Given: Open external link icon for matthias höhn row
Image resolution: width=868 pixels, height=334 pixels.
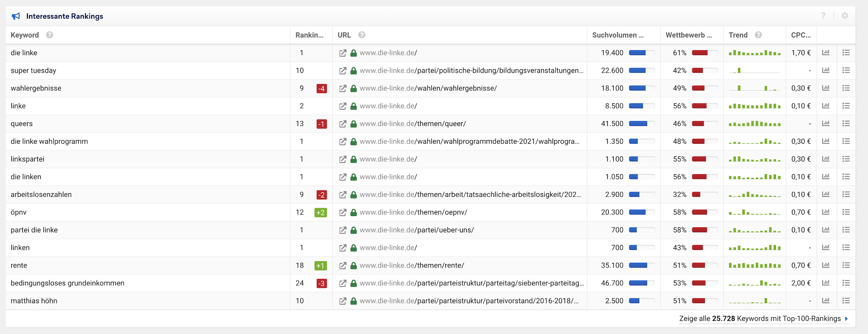Looking at the screenshot, I should click(x=342, y=301).
